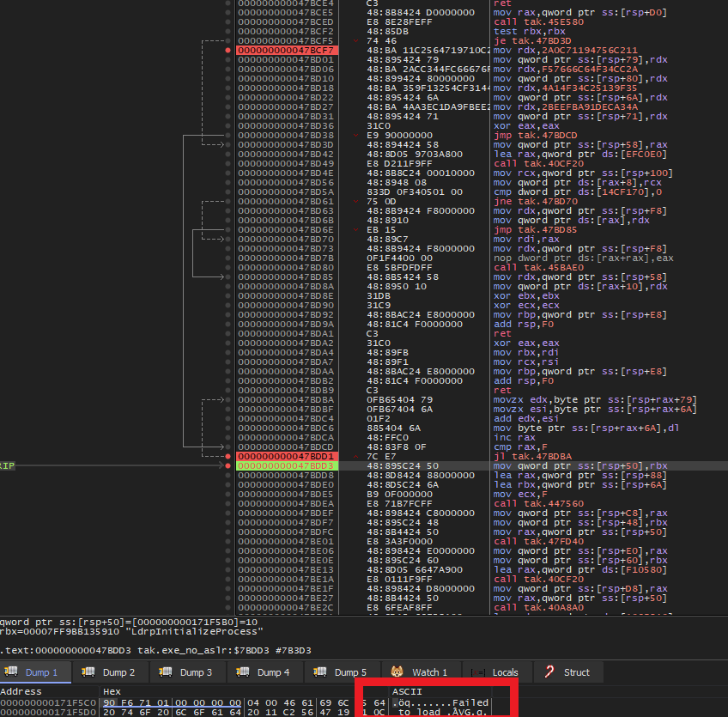Click opcode bytes '0F1F4400 00'
Viewport: 728px width, 717px height.
(399, 258)
